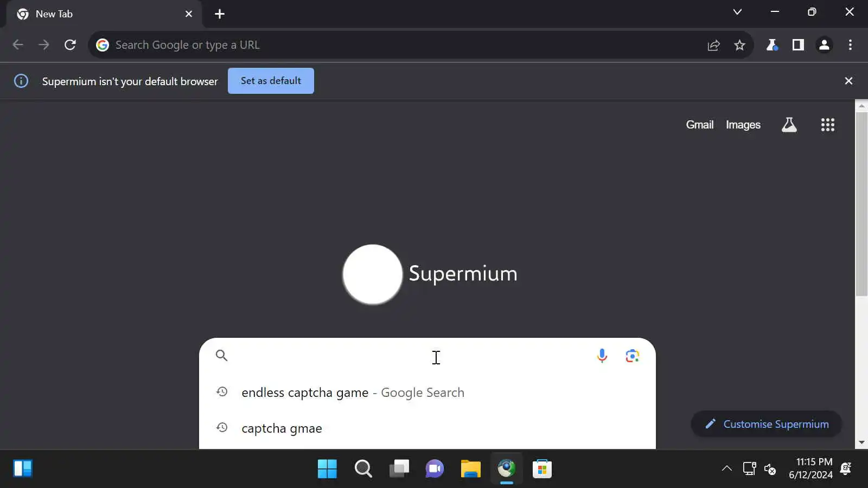
Task: Open File Explorer from the taskbar
Action: point(470,468)
